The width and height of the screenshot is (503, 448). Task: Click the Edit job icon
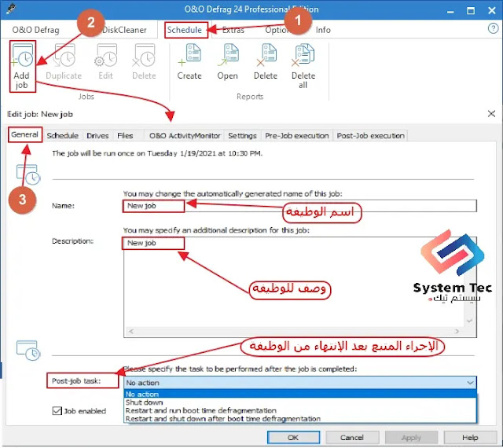tap(106, 57)
